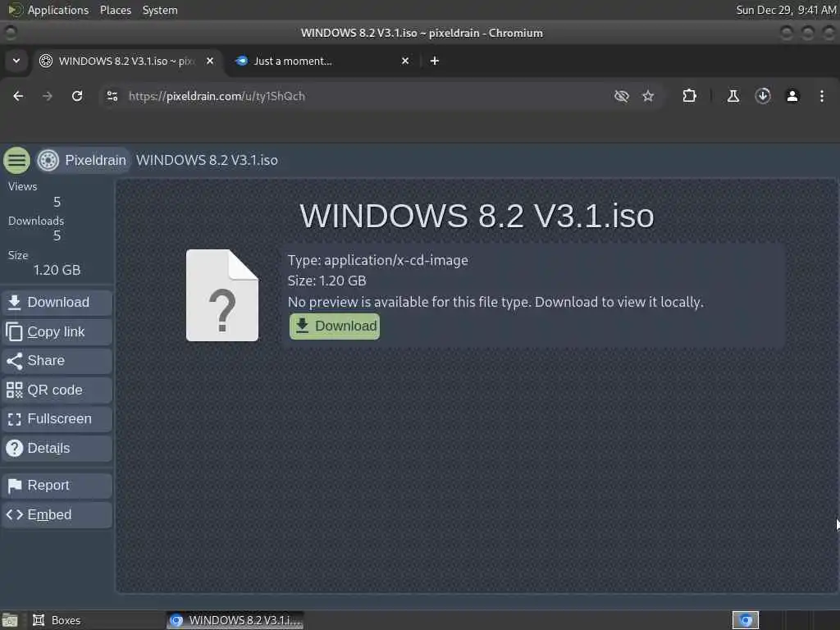This screenshot has width=840, height=630.
Task: Open the file Details panel
Action: (x=57, y=449)
